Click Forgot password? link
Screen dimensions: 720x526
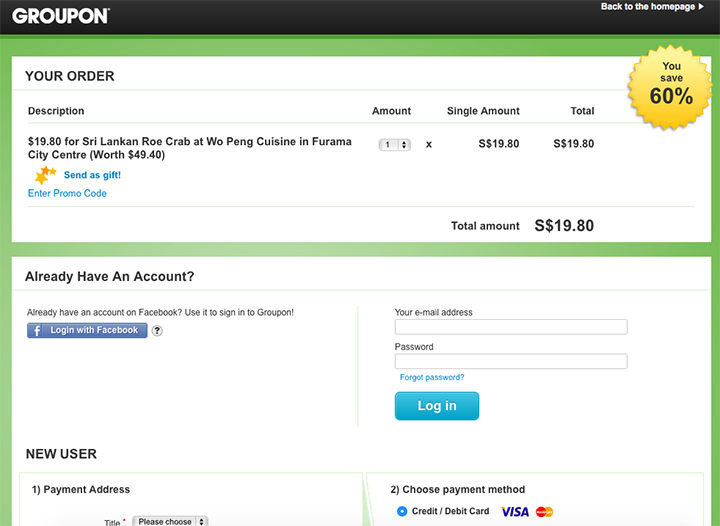tap(432, 377)
